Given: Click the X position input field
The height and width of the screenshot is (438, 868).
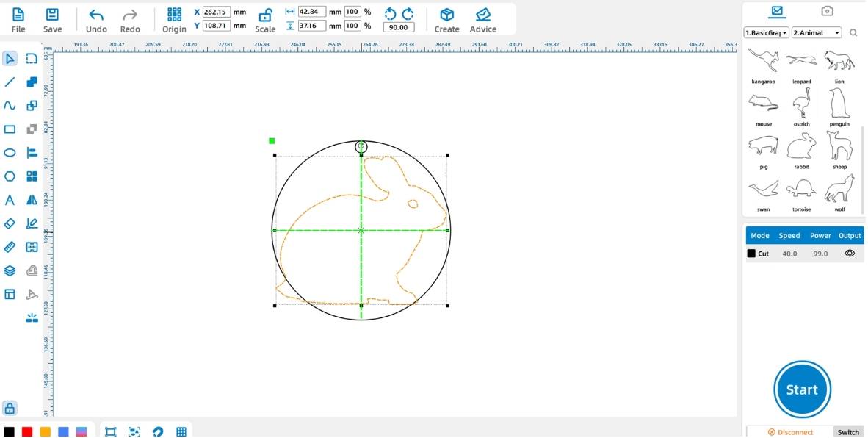Looking at the screenshot, I should tap(217, 12).
